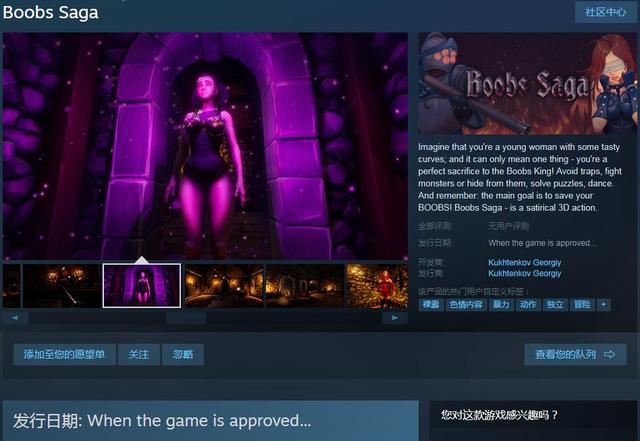Click the 冒险 tag
Screen dimensions: 640x441
tap(582, 305)
